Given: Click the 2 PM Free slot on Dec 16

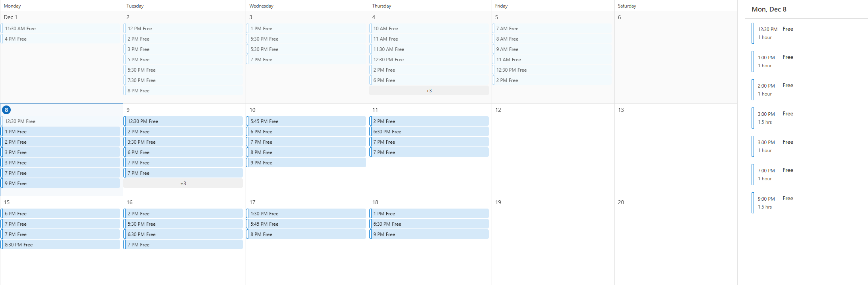Looking at the screenshot, I should [x=183, y=214].
